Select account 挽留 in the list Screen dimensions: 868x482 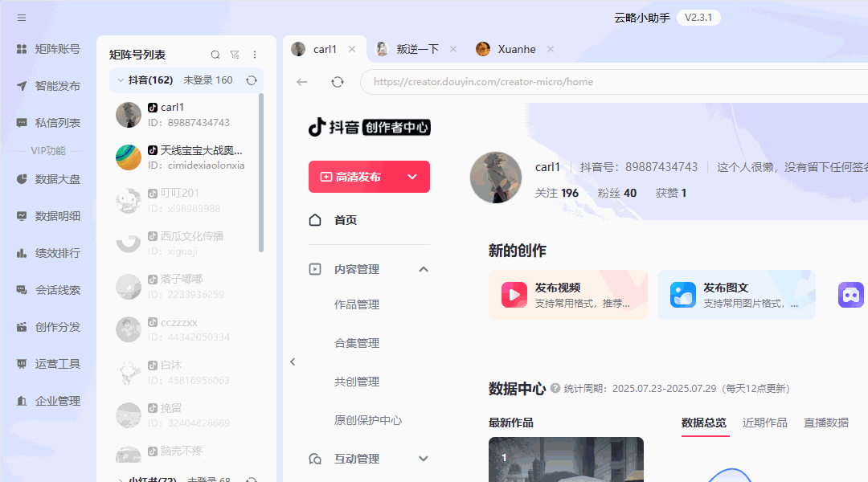[184, 415]
